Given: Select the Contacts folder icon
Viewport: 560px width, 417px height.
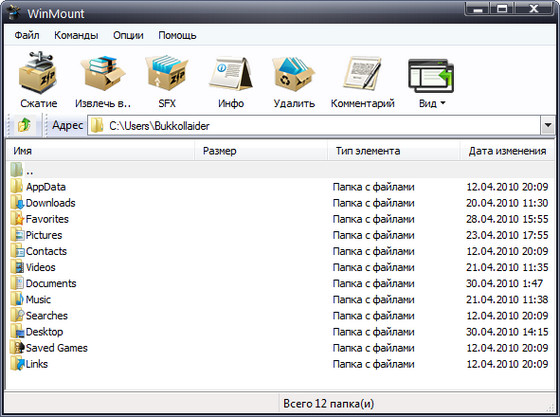Looking at the screenshot, I should [x=17, y=251].
